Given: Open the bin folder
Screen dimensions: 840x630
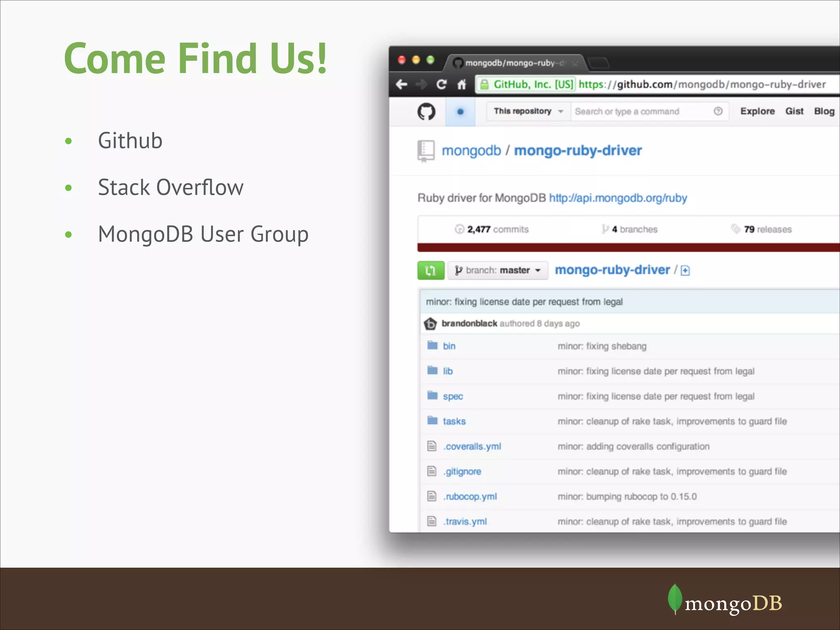Looking at the screenshot, I should click(449, 346).
